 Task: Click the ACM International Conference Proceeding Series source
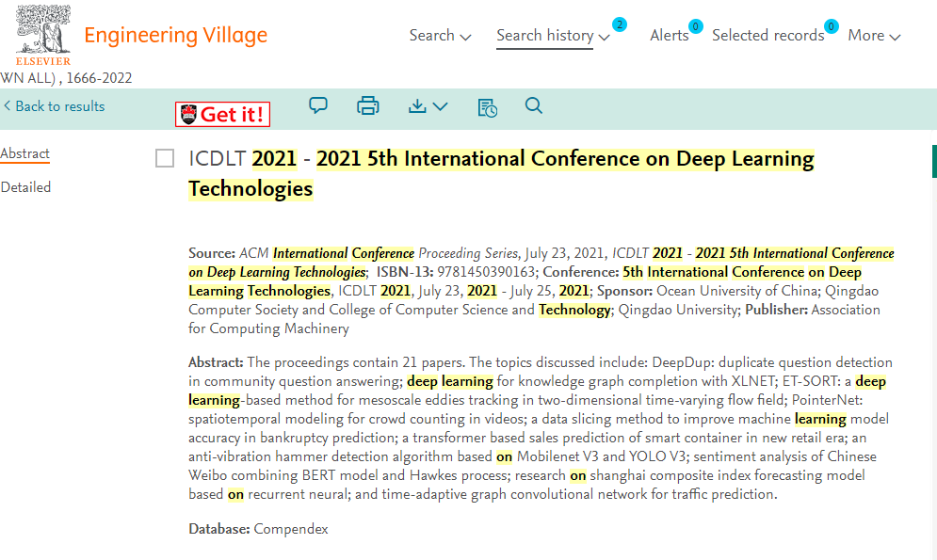click(x=379, y=253)
